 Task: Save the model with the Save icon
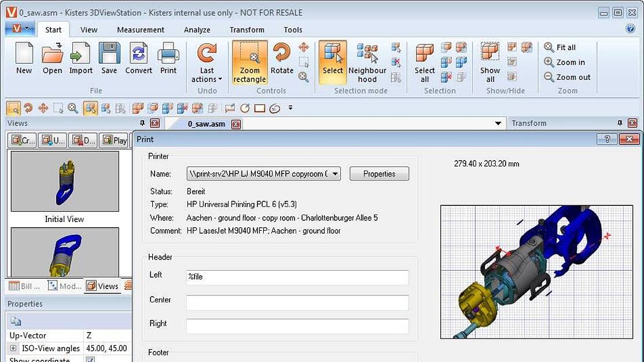pos(109,58)
